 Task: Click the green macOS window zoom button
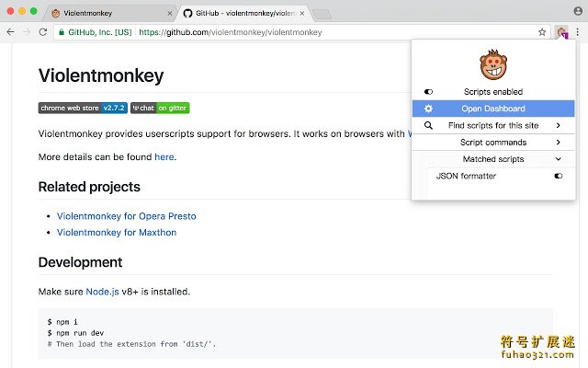pos(34,11)
